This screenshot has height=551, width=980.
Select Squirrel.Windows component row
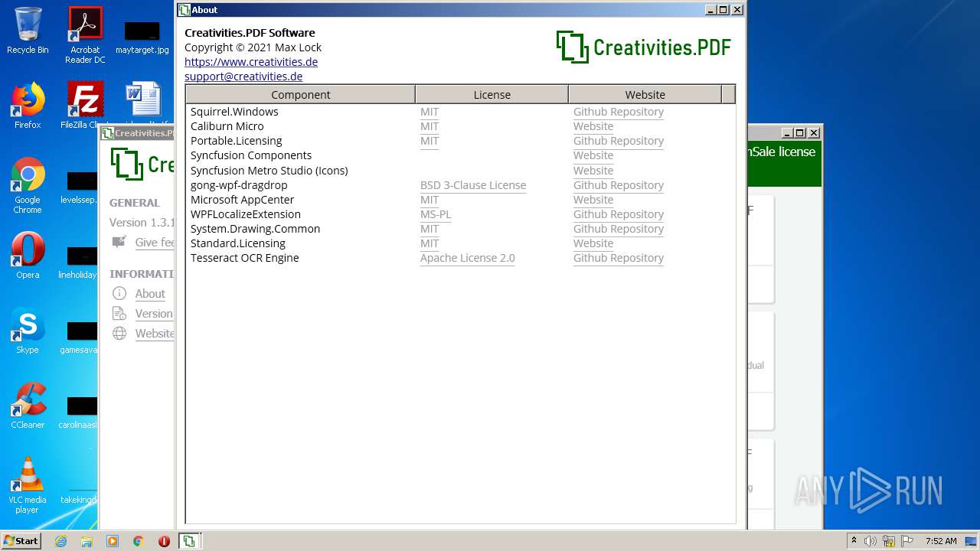(460, 112)
